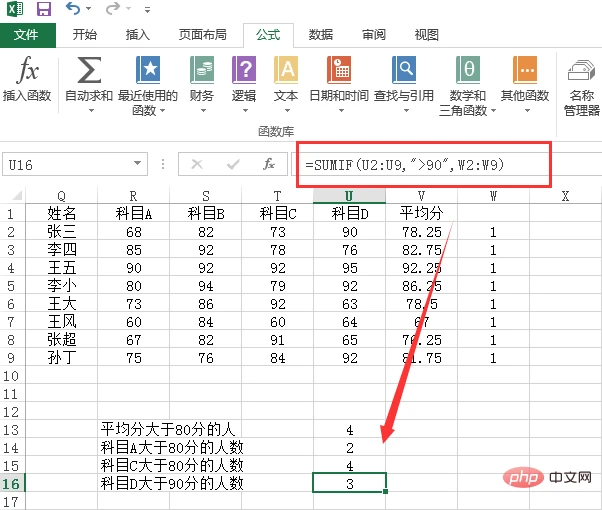Expand the Logical (逻辑) dropdown arrow
This screenshot has height=510, width=602.
tap(245, 111)
